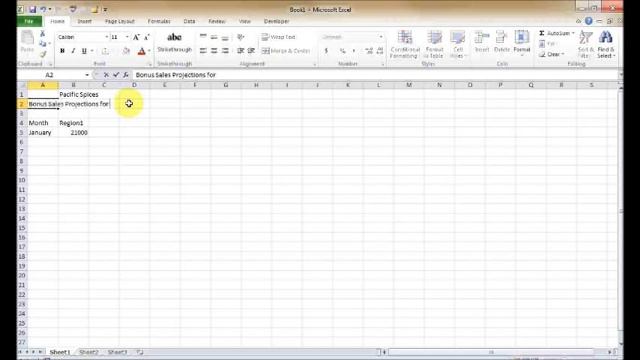Click the horizontal scrollbar thumb
640x360 pixels.
pos(491,352)
